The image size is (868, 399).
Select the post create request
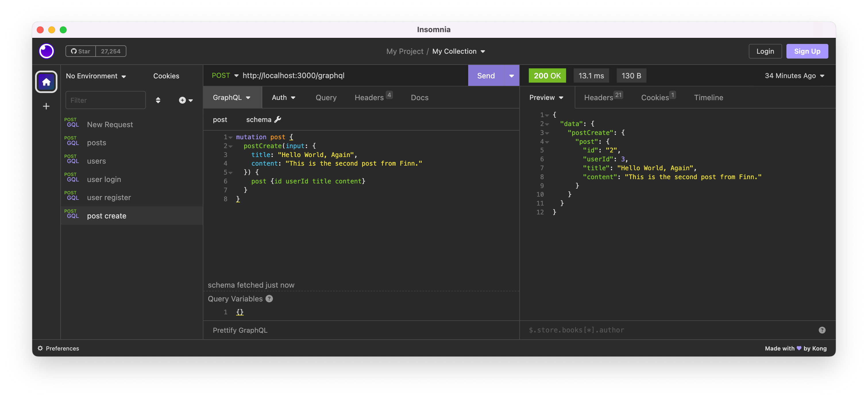point(132,216)
